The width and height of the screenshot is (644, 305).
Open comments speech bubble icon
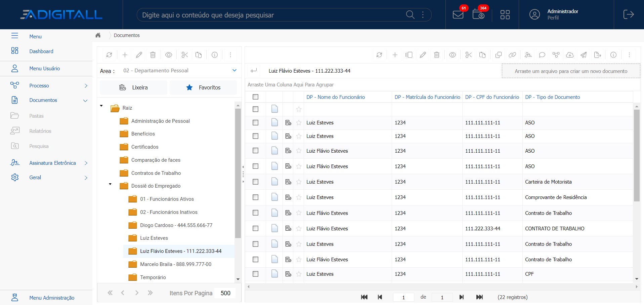coord(542,55)
